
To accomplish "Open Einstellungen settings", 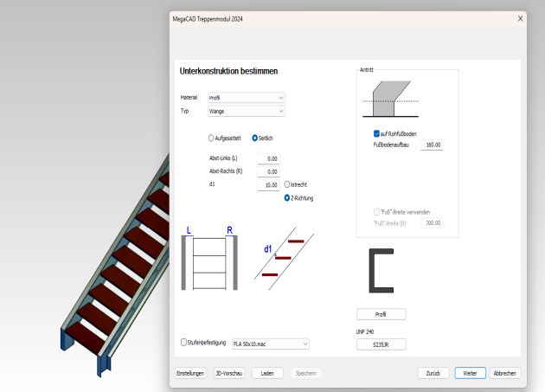I will pos(190,373).
